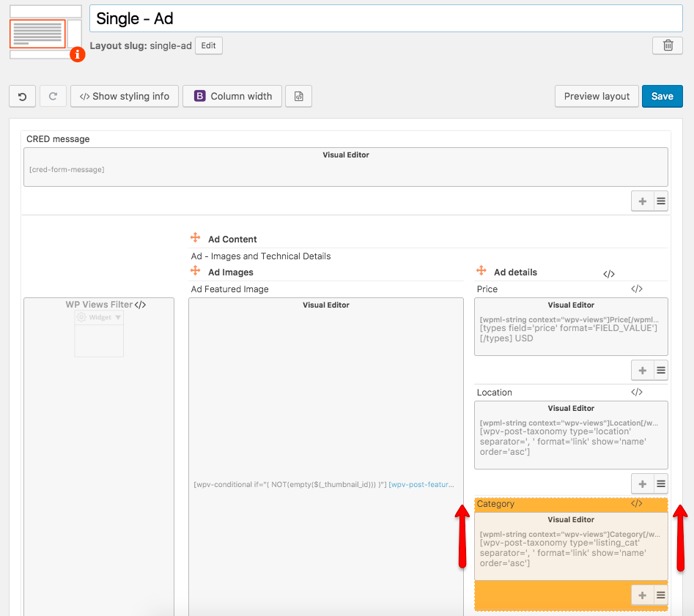
Task: Select the 'Price' row label
Action: coord(487,289)
